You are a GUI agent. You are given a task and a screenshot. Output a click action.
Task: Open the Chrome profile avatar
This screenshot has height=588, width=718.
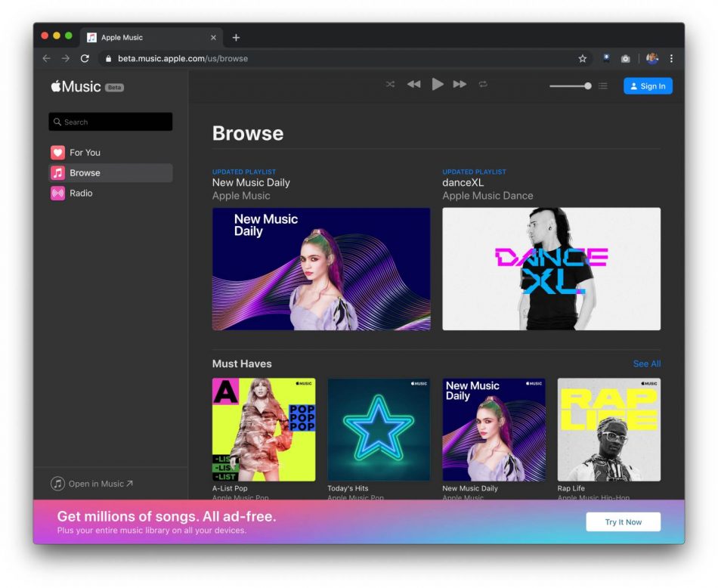(x=652, y=59)
